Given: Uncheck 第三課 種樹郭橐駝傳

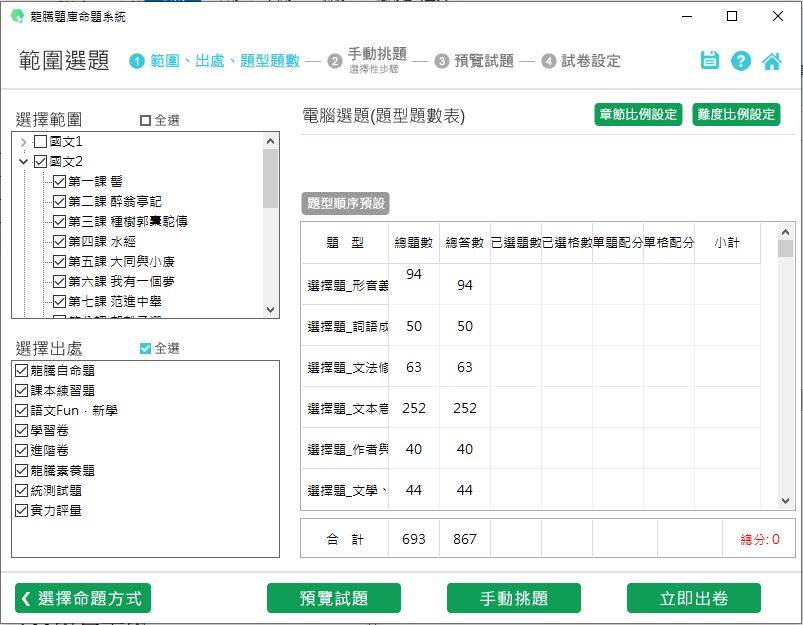Looking at the screenshot, I should coord(59,221).
